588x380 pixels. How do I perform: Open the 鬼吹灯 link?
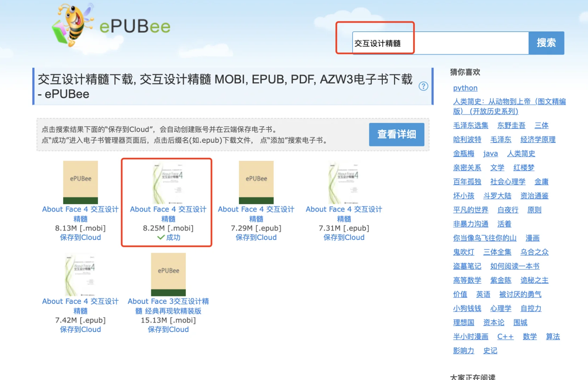click(x=464, y=252)
